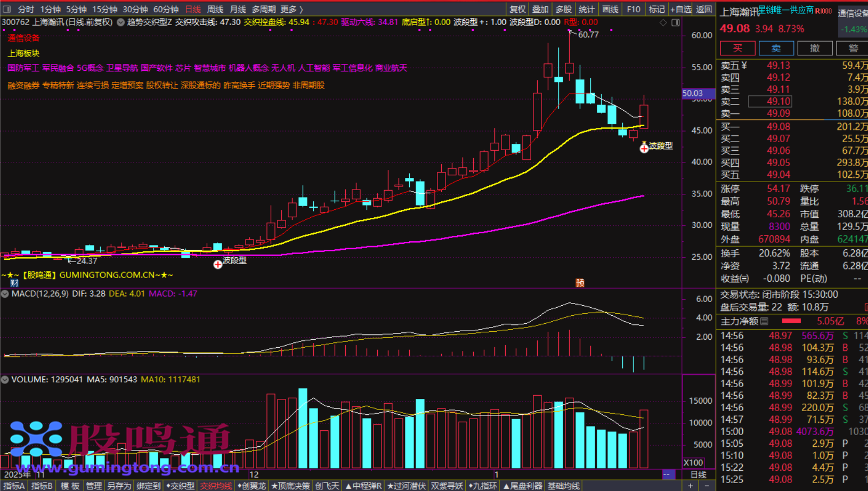Click the diamond icon above the price axis
Image resolution: width=868 pixels, height=491 pixels.
click(x=663, y=22)
